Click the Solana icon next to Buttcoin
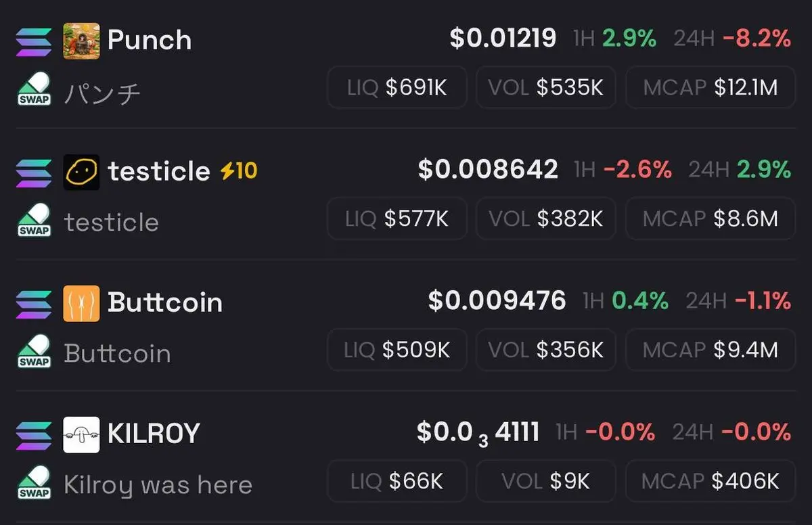This screenshot has width=812, height=525. [x=34, y=302]
